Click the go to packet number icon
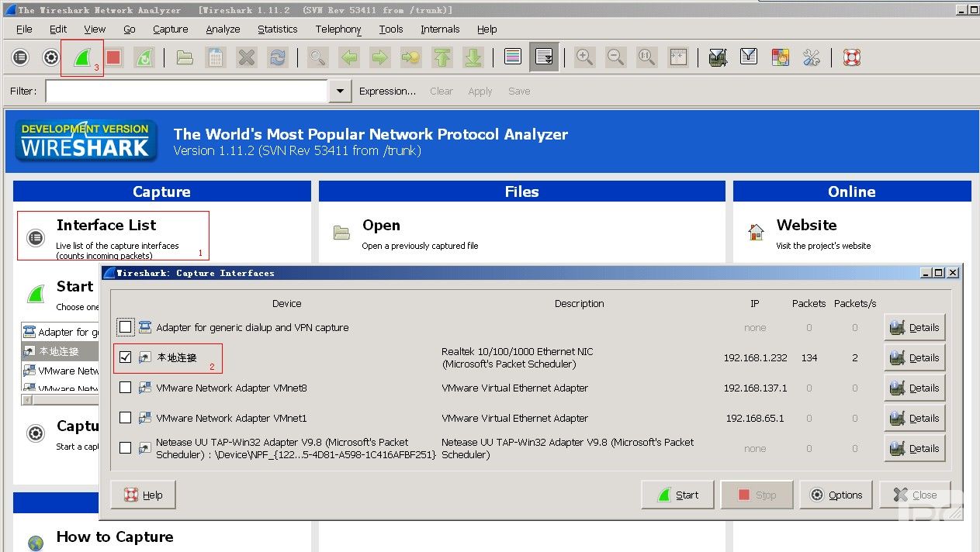Screen dimensions: 980x552 pyautogui.click(x=410, y=57)
